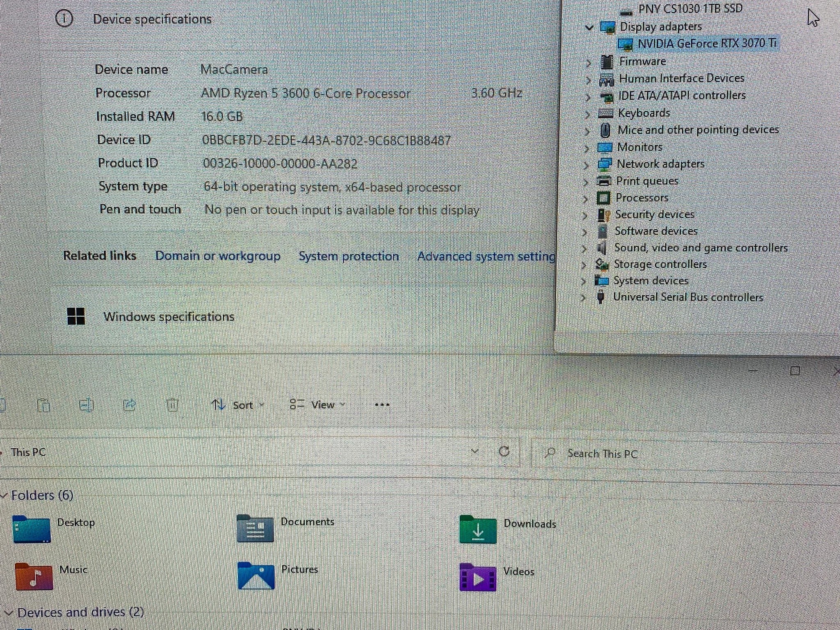The width and height of the screenshot is (840, 630).
Task: Click the Network adapters icon
Action: (x=605, y=164)
